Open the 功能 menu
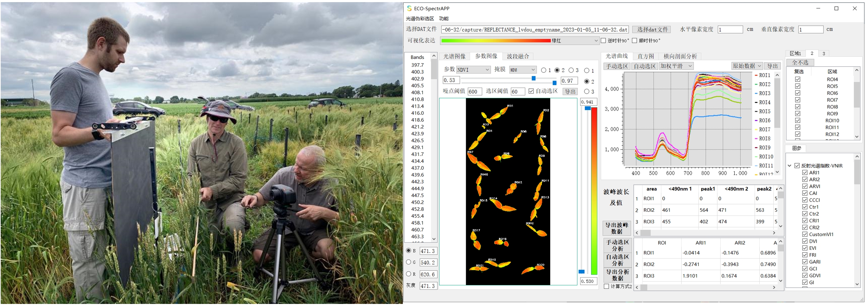868x305 pixels. tap(444, 19)
